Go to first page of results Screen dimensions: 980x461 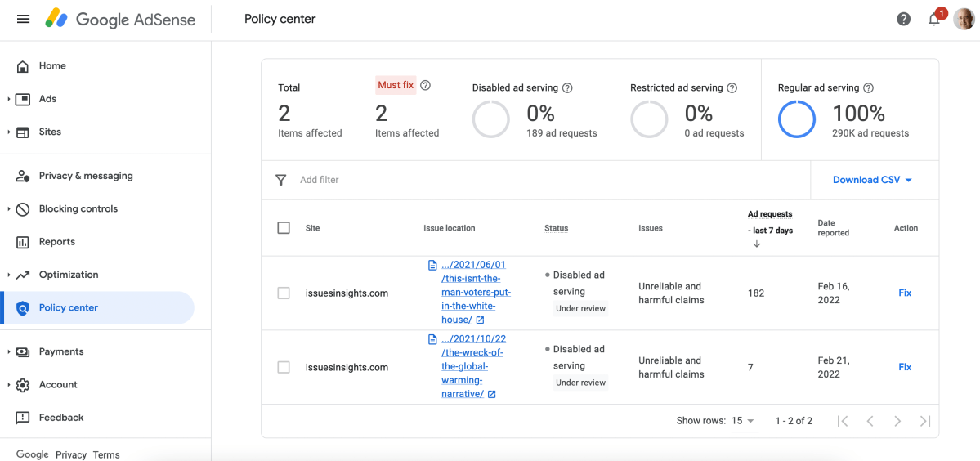tap(843, 421)
